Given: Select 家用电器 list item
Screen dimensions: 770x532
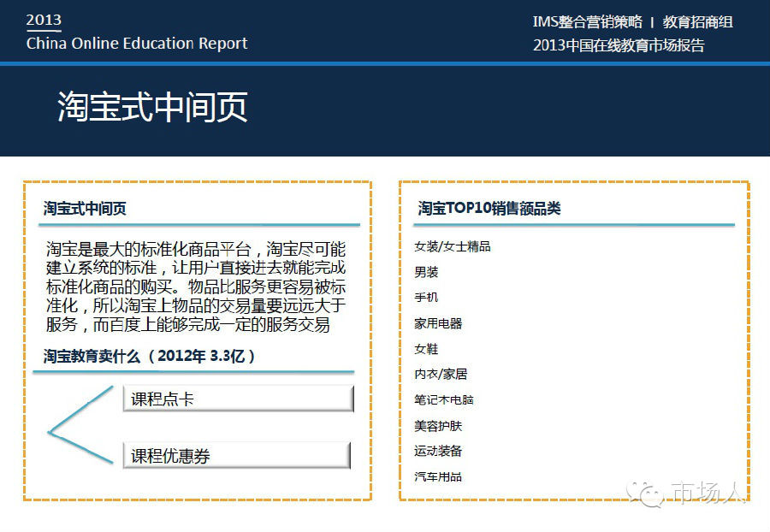Looking at the screenshot, I should point(438,323).
